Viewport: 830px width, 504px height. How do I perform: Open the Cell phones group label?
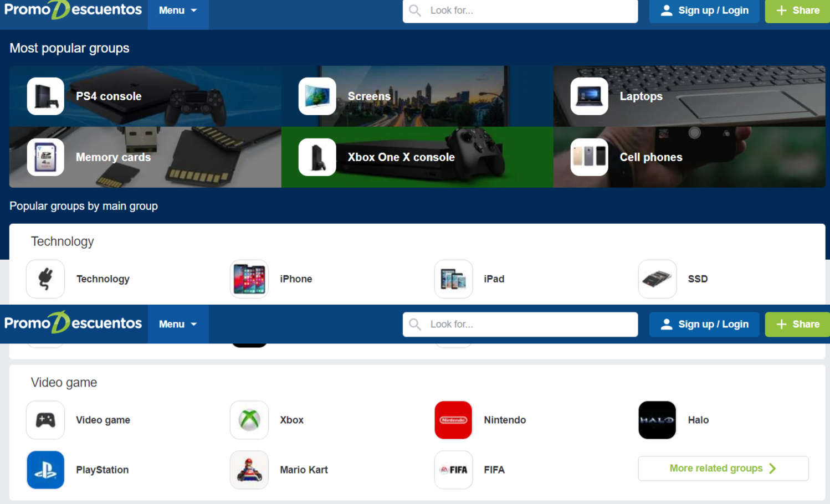(x=651, y=157)
